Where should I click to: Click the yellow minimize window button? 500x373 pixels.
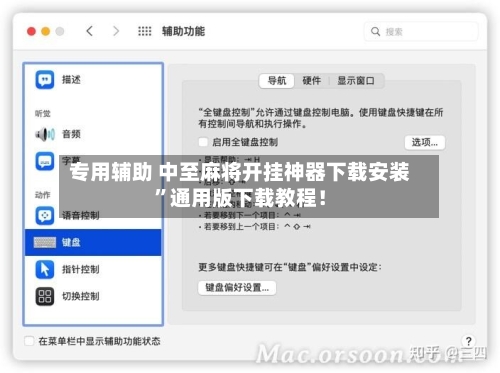coord(45,31)
